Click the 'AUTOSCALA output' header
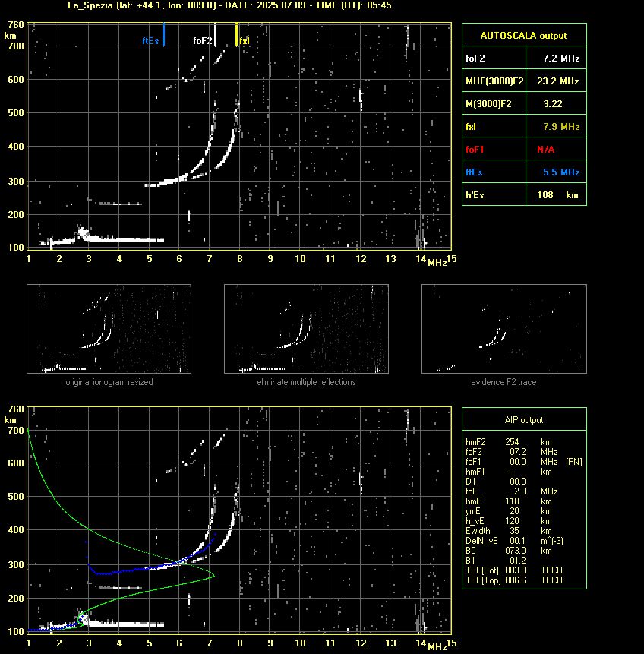 pyautogui.click(x=523, y=36)
